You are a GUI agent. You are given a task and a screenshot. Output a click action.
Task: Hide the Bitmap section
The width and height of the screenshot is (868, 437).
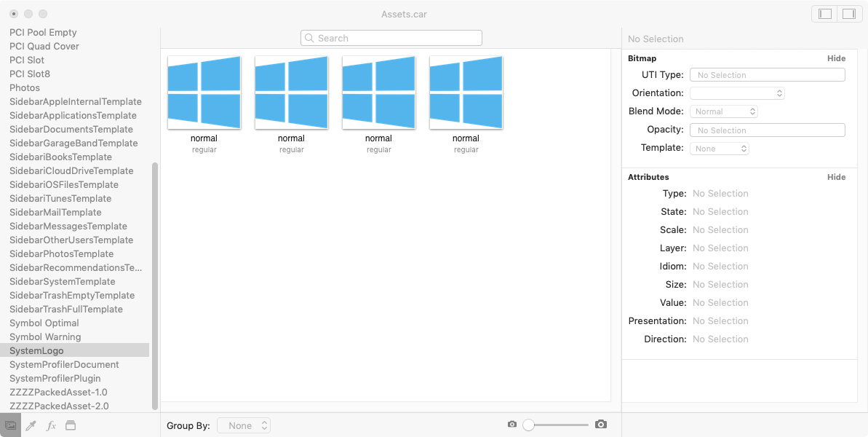tap(837, 58)
